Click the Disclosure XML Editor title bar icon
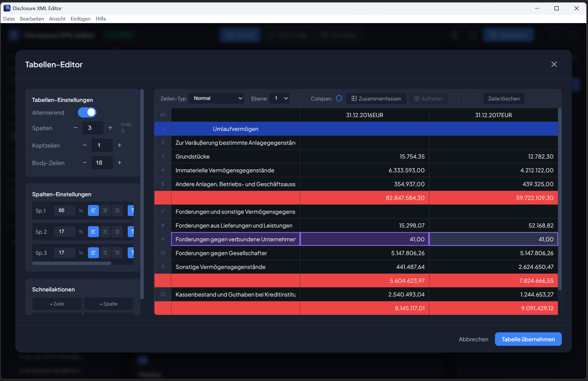The height and width of the screenshot is (381, 588). [x=7, y=8]
